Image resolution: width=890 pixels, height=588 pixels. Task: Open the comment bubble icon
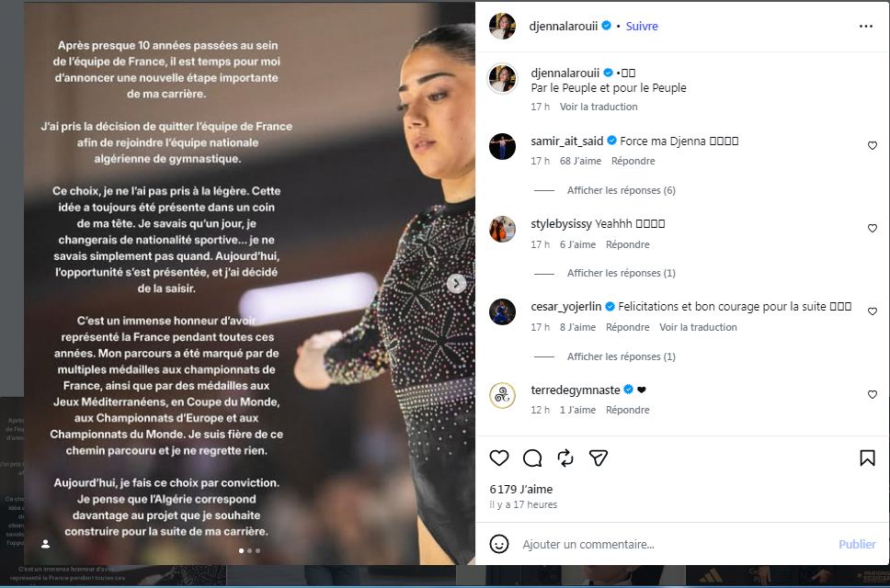532,458
